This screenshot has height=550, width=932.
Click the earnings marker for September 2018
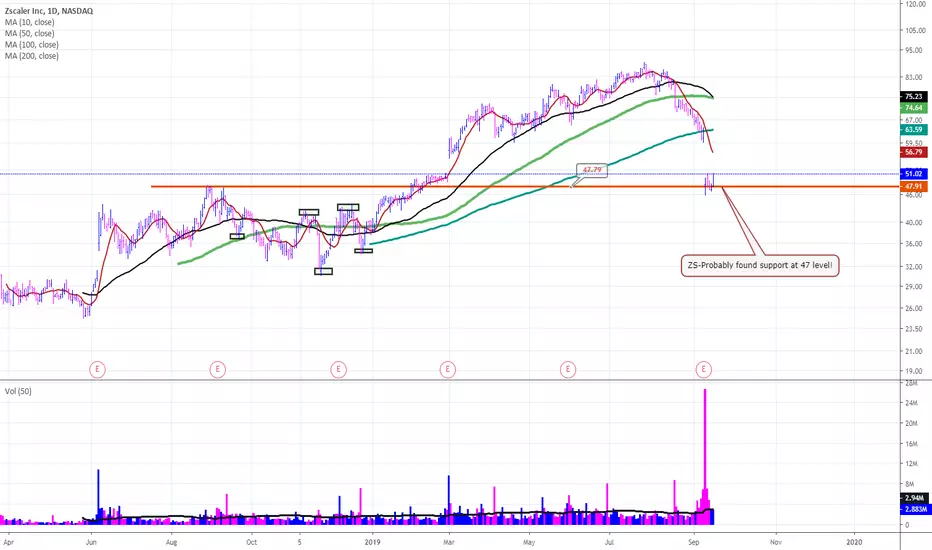[x=218, y=370]
